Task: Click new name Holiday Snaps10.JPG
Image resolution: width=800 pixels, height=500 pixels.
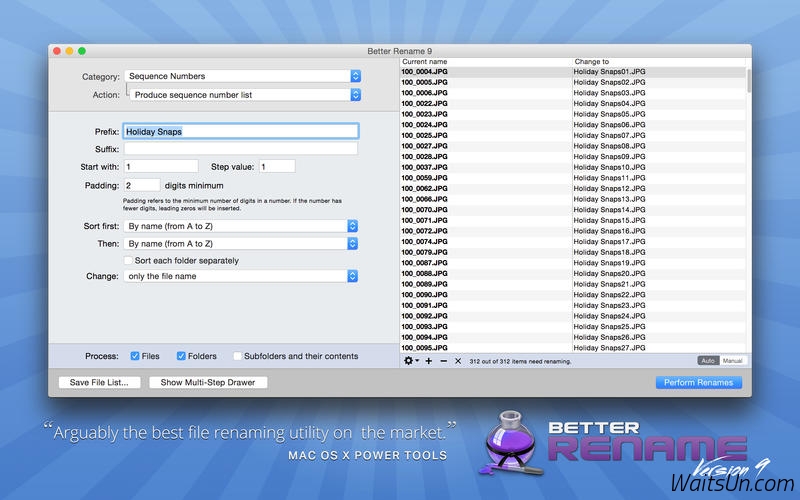Action: click(x=609, y=167)
